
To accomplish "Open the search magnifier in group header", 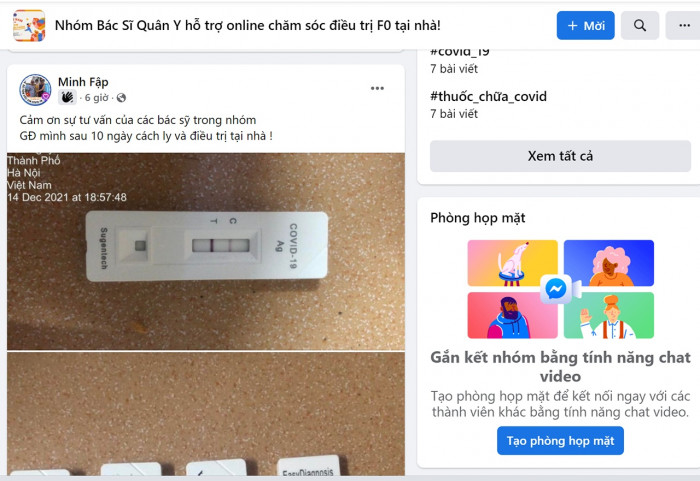I will point(640,25).
